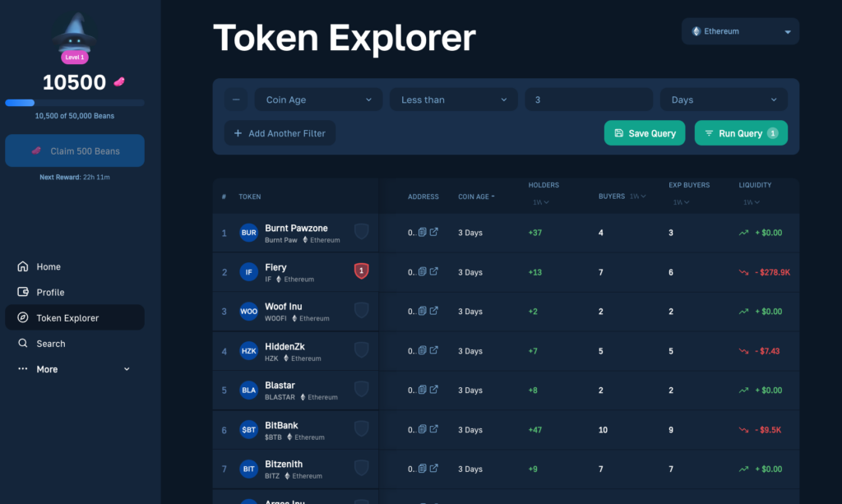Open the Less than comparator dropdown
The width and height of the screenshot is (842, 504).
tap(454, 99)
